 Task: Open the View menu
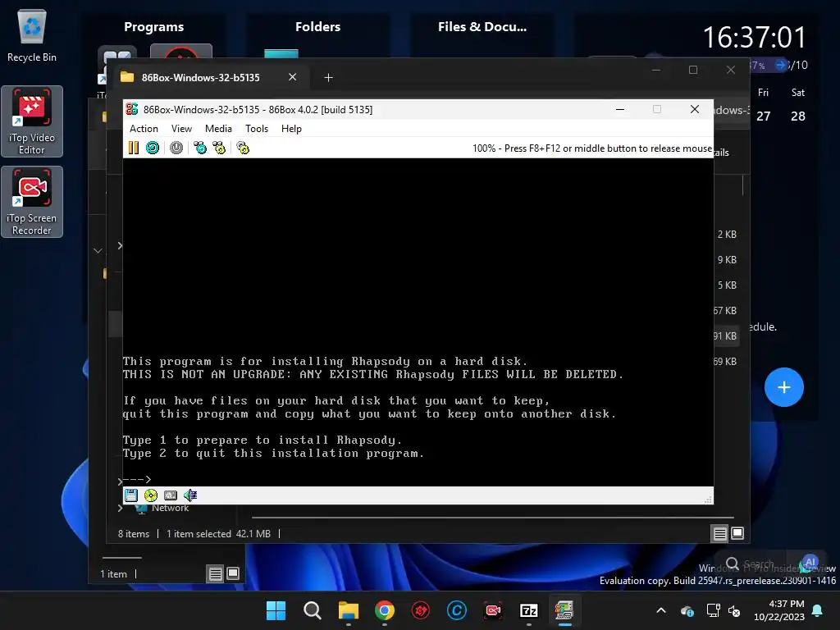(181, 129)
